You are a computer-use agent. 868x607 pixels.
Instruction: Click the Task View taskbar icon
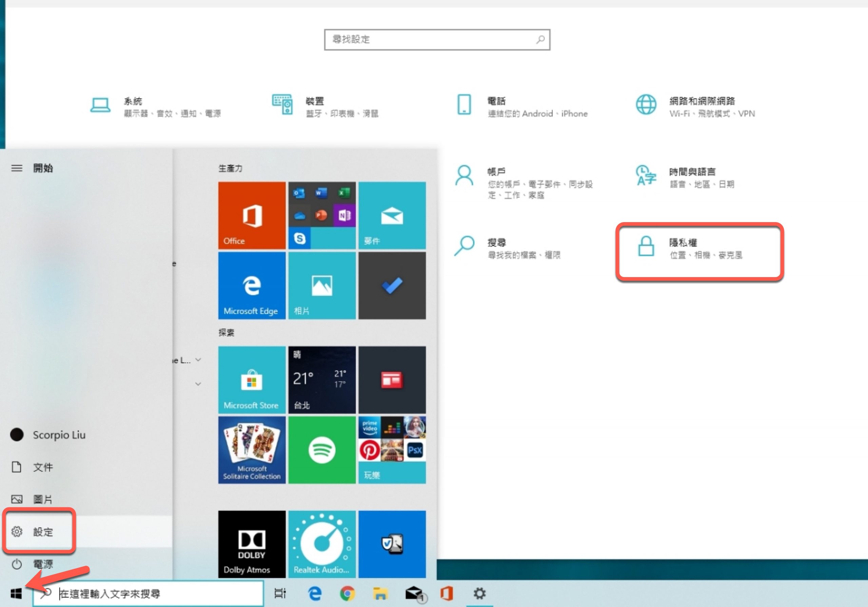pos(280,593)
